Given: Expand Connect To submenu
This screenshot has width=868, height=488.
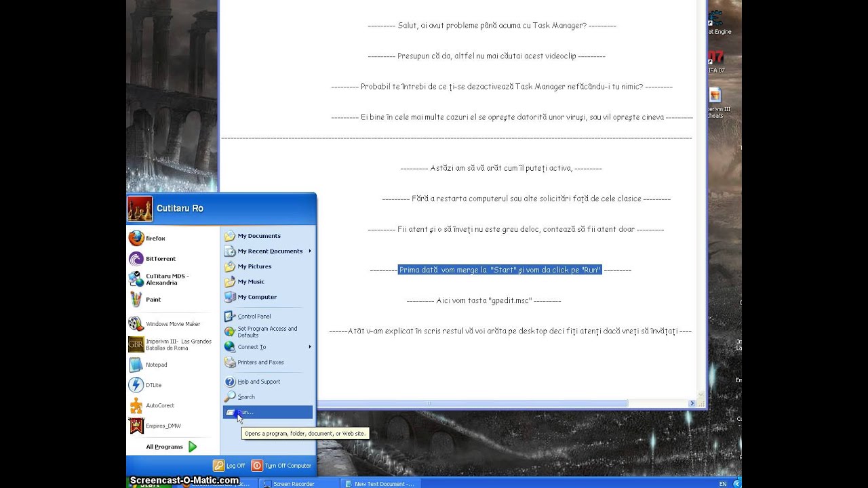Looking at the screenshot, I should (x=268, y=347).
